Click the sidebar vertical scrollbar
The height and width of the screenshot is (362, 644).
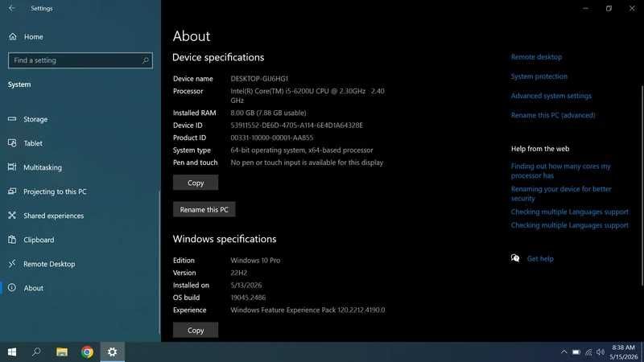(159, 263)
